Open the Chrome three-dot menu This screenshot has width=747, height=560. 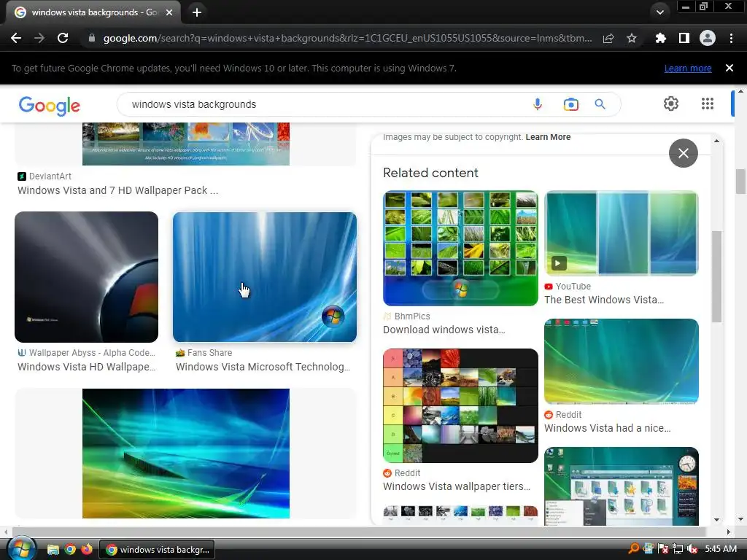click(731, 38)
